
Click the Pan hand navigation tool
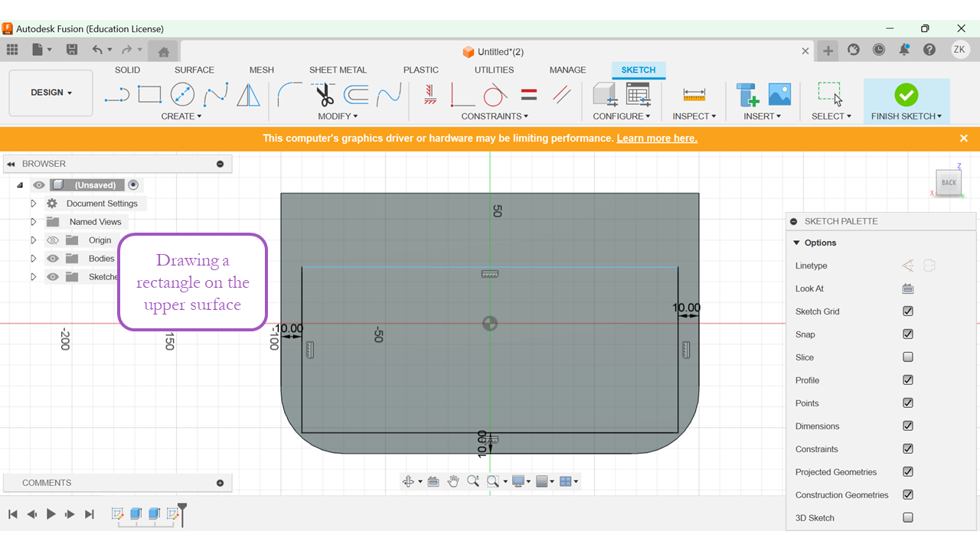pos(453,481)
